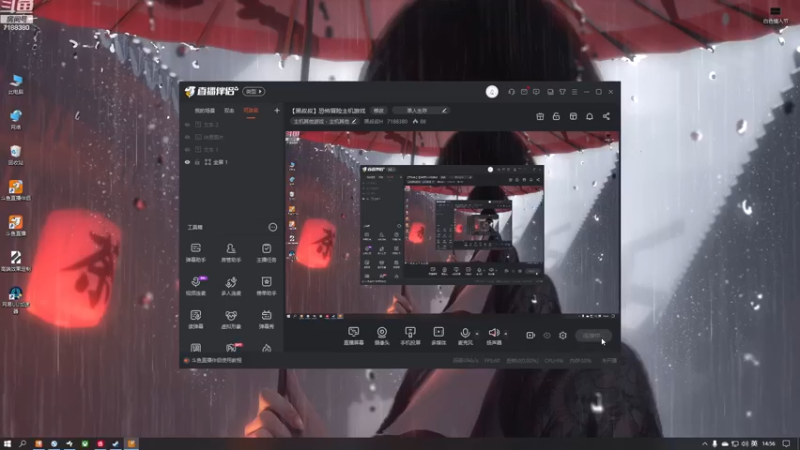
Task: Open speaker options arrow beside 扬声器
Action: point(506,334)
